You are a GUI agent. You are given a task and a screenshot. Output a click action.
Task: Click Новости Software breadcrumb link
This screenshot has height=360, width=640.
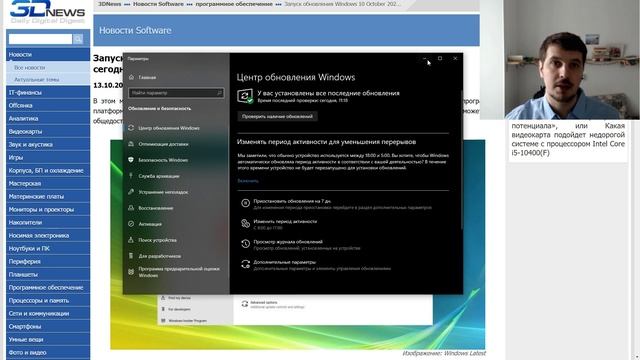click(158, 4)
